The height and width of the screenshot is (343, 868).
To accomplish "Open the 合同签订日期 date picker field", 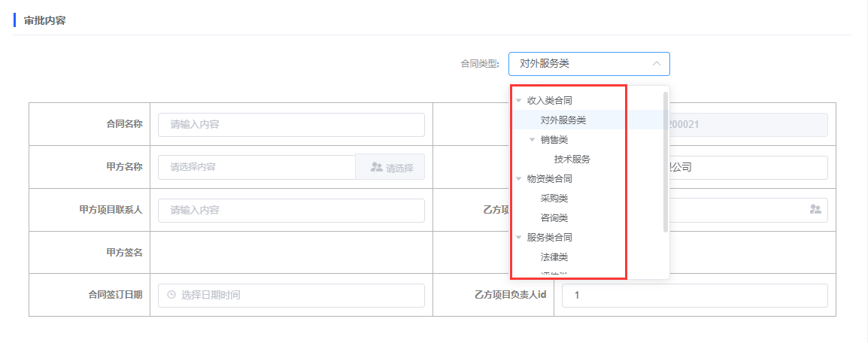I will (291, 295).
